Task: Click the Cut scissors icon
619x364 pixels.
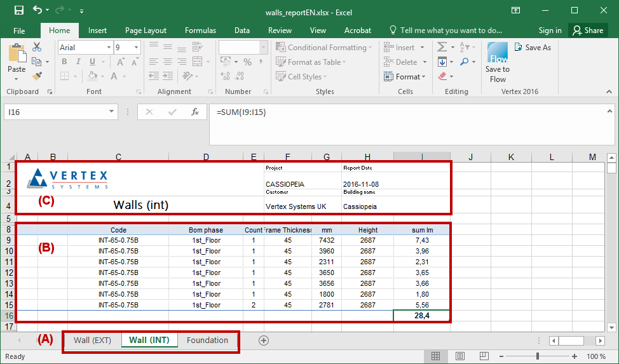Action: (37, 47)
